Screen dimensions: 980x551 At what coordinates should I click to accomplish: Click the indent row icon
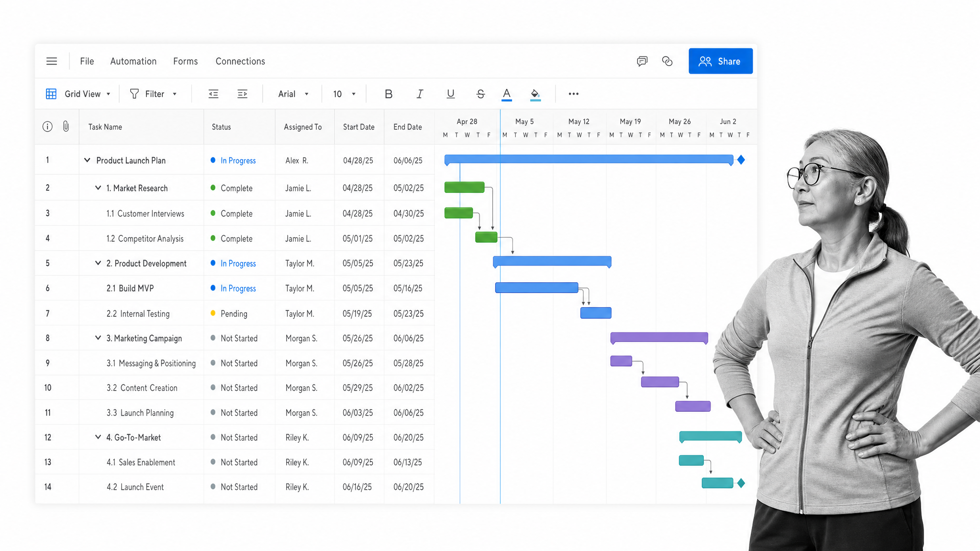[243, 94]
